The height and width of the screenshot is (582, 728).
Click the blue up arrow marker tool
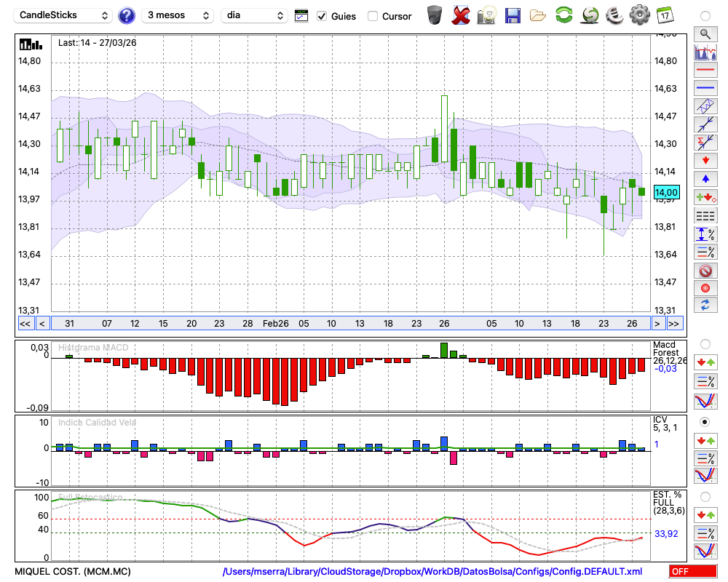click(x=705, y=179)
